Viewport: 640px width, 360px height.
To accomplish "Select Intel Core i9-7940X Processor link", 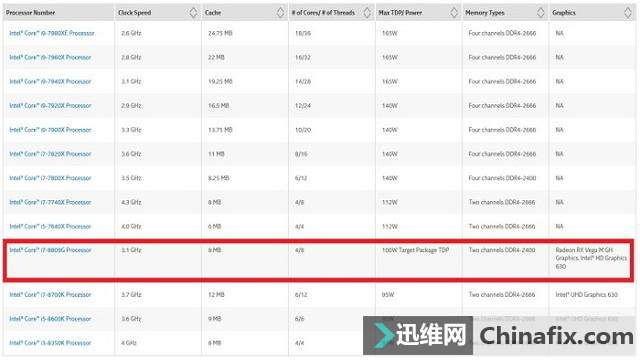I will click(50, 82).
